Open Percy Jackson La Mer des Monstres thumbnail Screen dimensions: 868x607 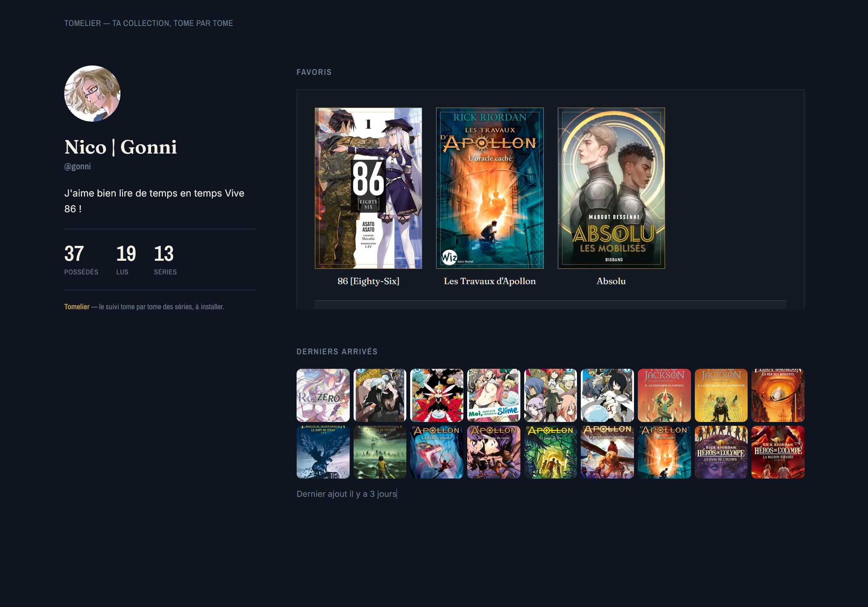pos(778,395)
